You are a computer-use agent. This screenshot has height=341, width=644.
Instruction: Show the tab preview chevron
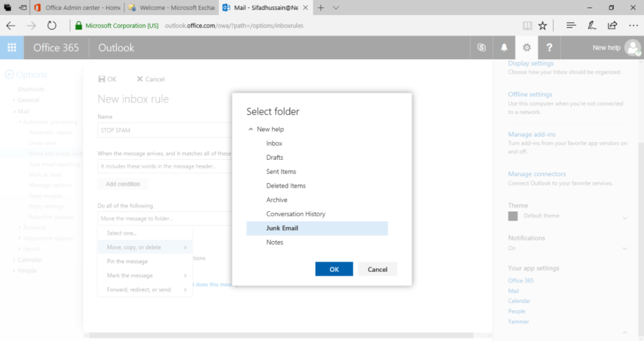336,8
